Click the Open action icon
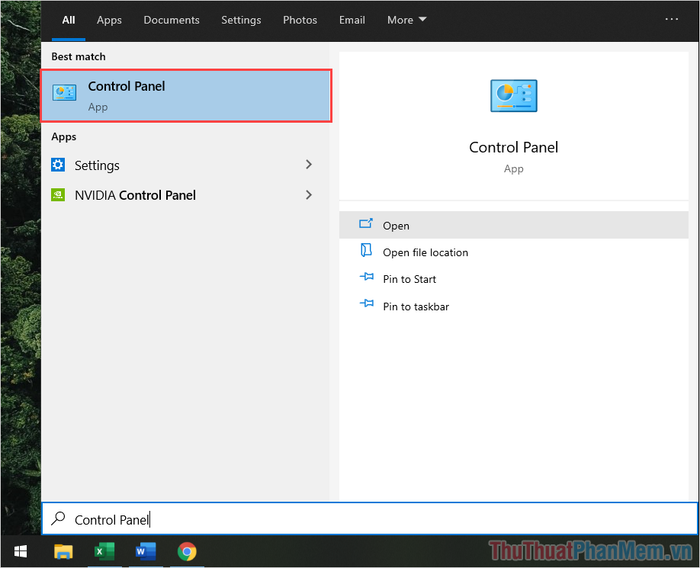The height and width of the screenshot is (568, 700). click(x=366, y=223)
